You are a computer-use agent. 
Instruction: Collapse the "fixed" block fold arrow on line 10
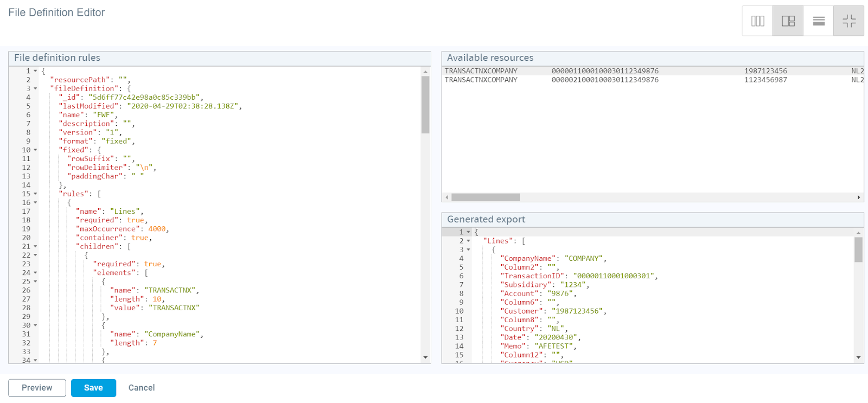(35, 150)
